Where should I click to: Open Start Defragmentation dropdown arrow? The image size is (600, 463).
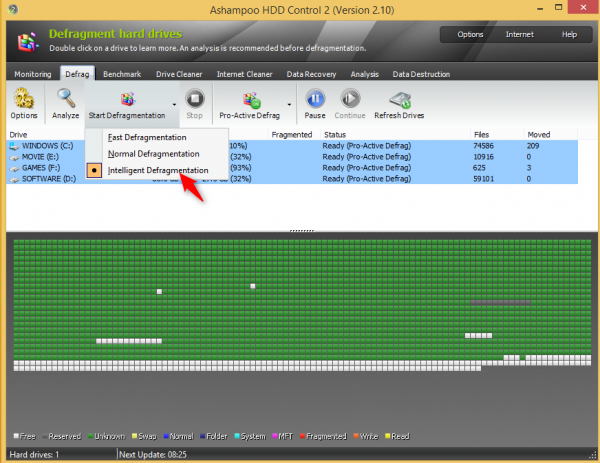coord(174,104)
